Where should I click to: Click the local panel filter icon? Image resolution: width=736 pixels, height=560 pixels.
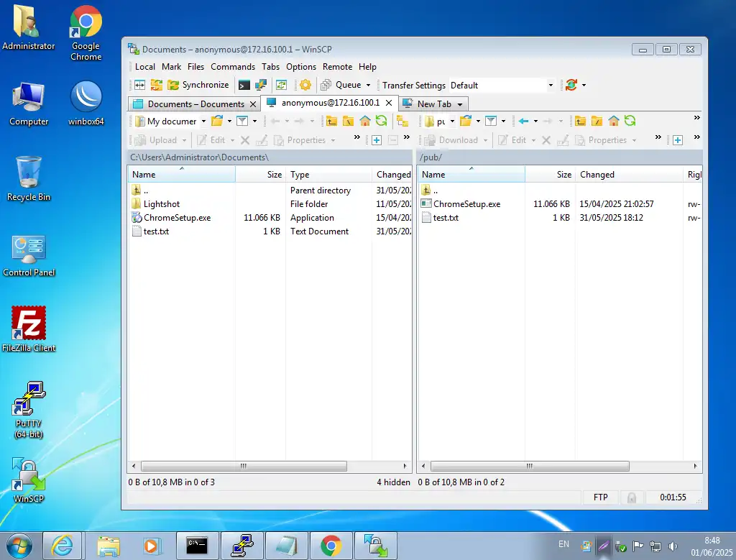[242, 121]
